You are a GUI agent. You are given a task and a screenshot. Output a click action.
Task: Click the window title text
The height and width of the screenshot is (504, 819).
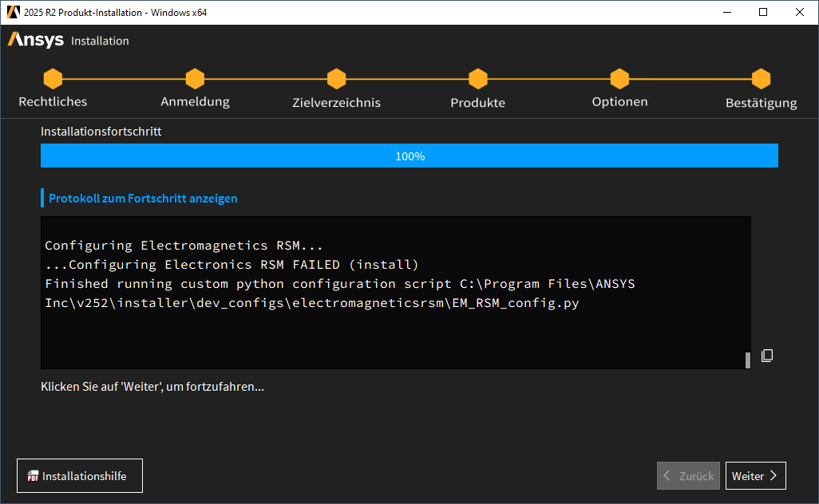click(x=116, y=13)
